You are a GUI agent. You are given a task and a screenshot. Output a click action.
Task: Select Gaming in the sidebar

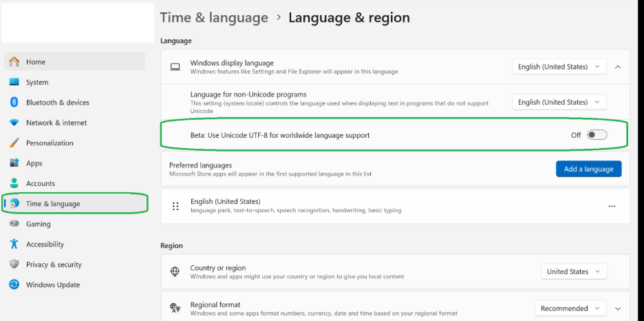coord(75,224)
